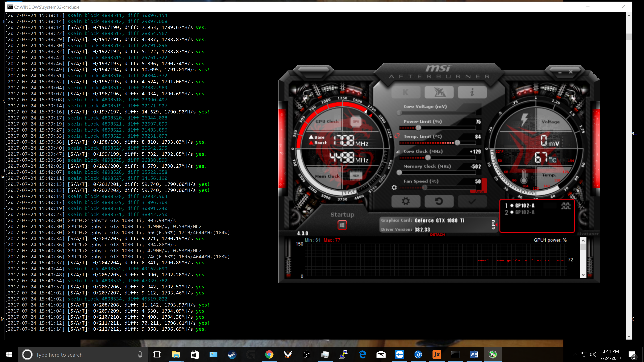Show hidden system tray icons

tap(575, 354)
